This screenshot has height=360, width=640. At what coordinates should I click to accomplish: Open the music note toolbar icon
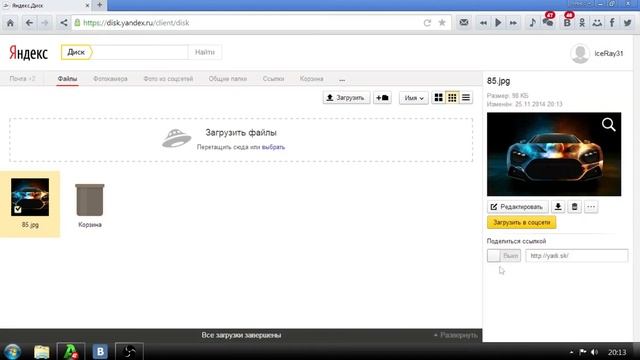point(532,23)
